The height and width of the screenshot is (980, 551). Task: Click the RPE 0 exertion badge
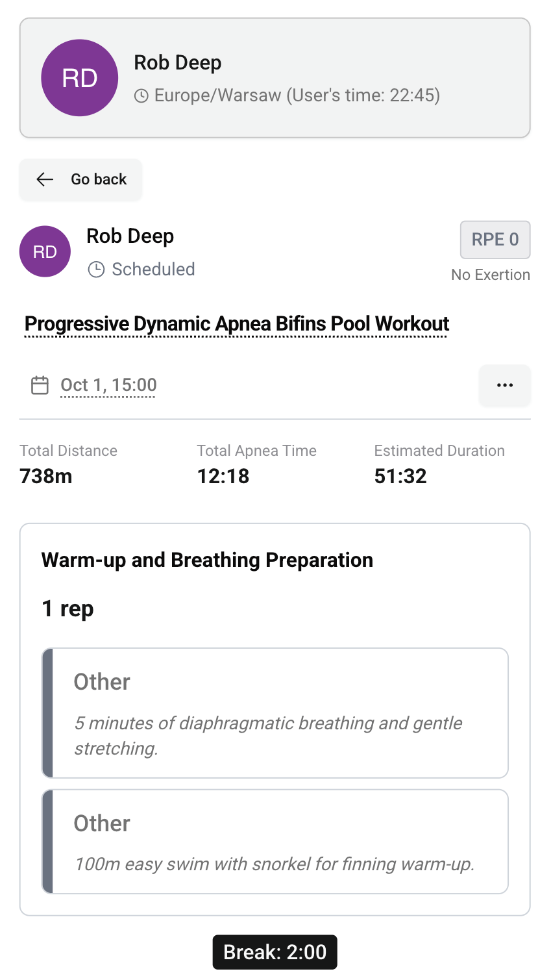495,240
